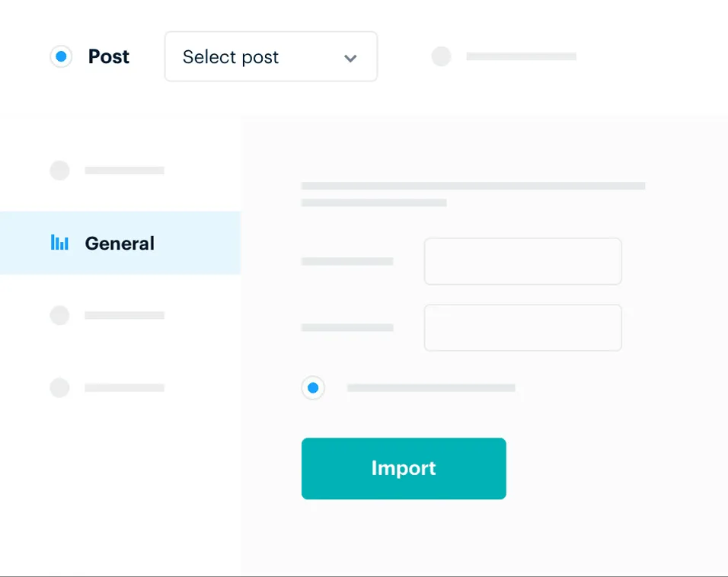Click the second empty input field
The image size is (728, 577).
(x=523, y=328)
